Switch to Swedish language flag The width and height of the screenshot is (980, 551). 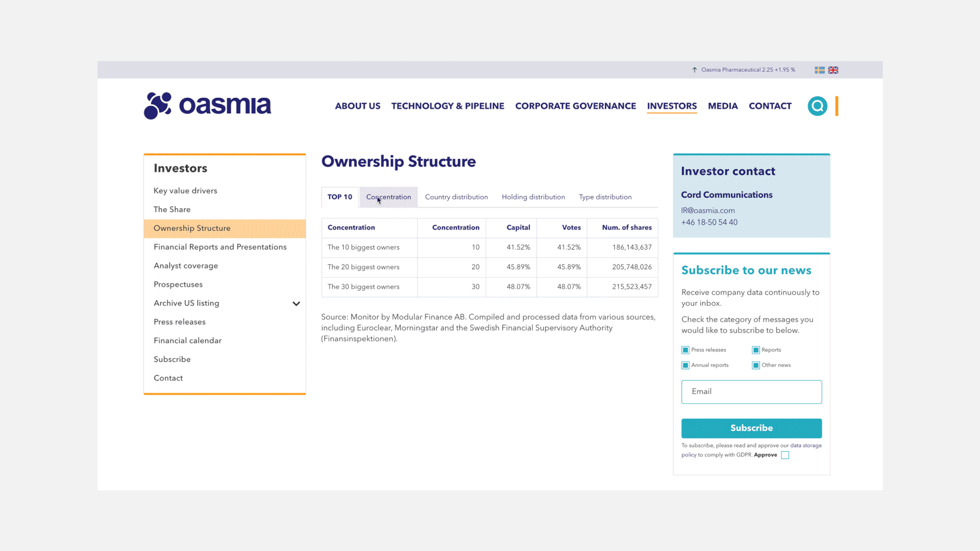(x=820, y=70)
